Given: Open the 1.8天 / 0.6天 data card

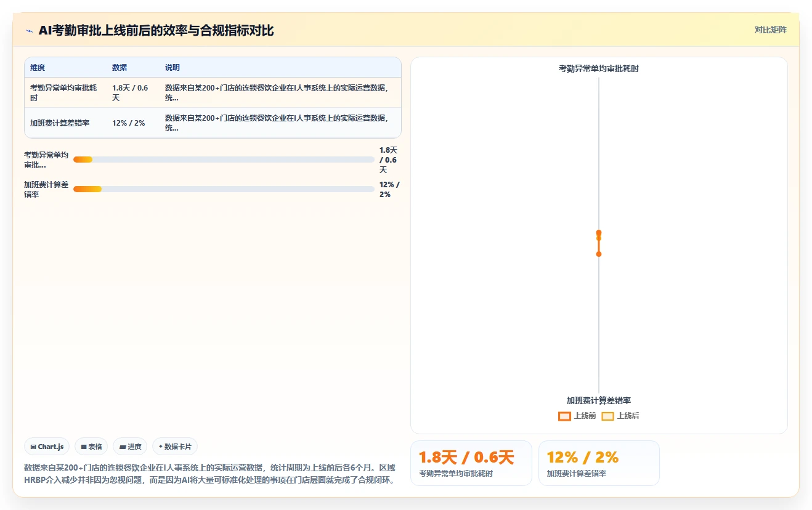Looking at the screenshot, I should coord(471,463).
